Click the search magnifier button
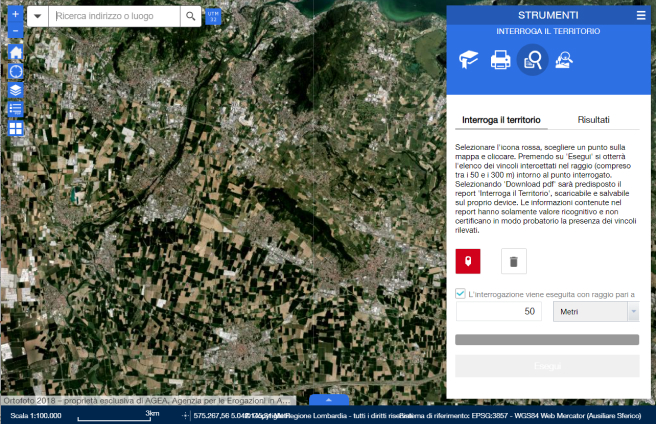The height and width of the screenshot is (424, 656). click(x=191, y=16)
